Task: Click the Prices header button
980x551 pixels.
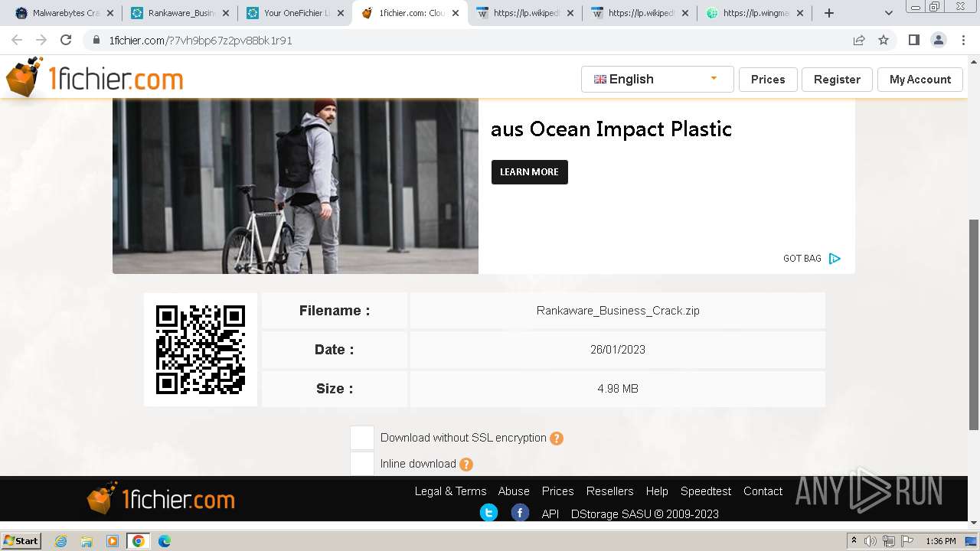Action: click(x=768, y=79)
